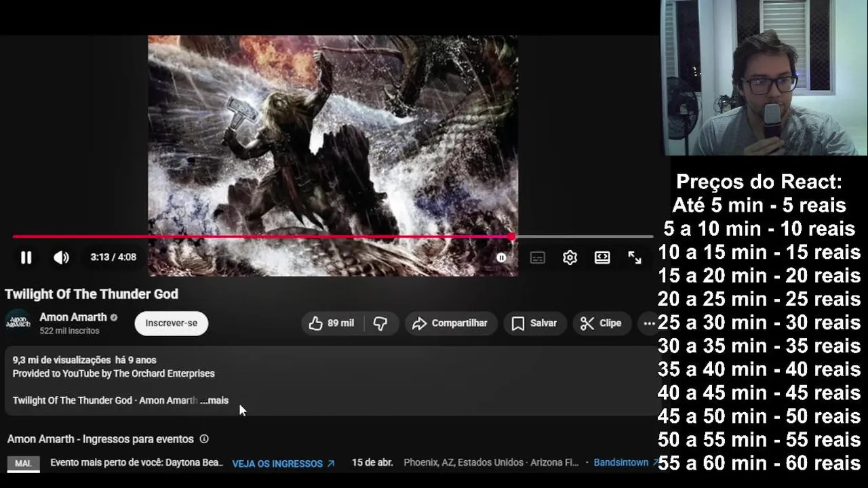Viewport: 868px width, 488px height.
Task: Click 9,3 mi de visualizações text
Action: click(x=62, y=360)
